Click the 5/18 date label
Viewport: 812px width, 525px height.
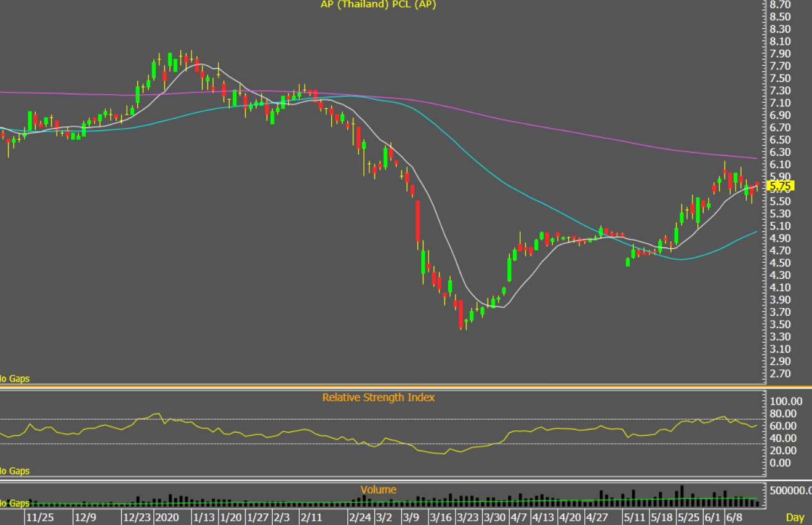click(662, 517)
